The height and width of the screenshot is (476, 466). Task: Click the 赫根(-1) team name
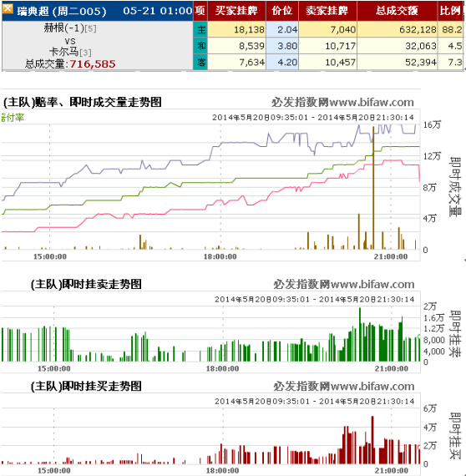(x=64, y=28)
